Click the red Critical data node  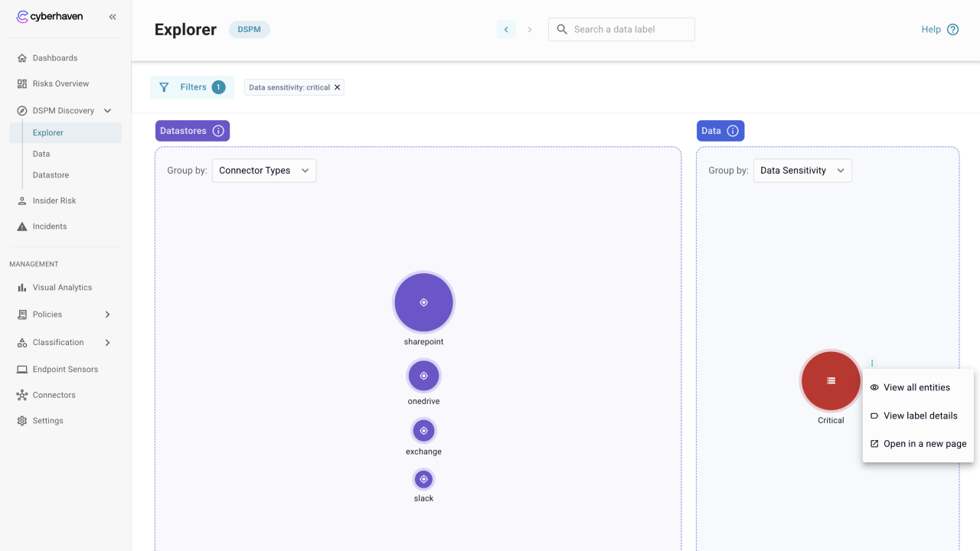831,381
